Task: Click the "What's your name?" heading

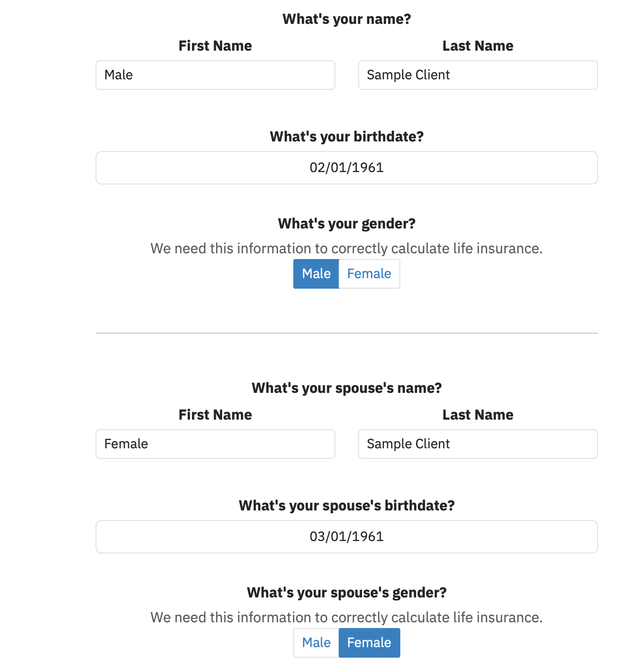Action: (x=347, y=19)
